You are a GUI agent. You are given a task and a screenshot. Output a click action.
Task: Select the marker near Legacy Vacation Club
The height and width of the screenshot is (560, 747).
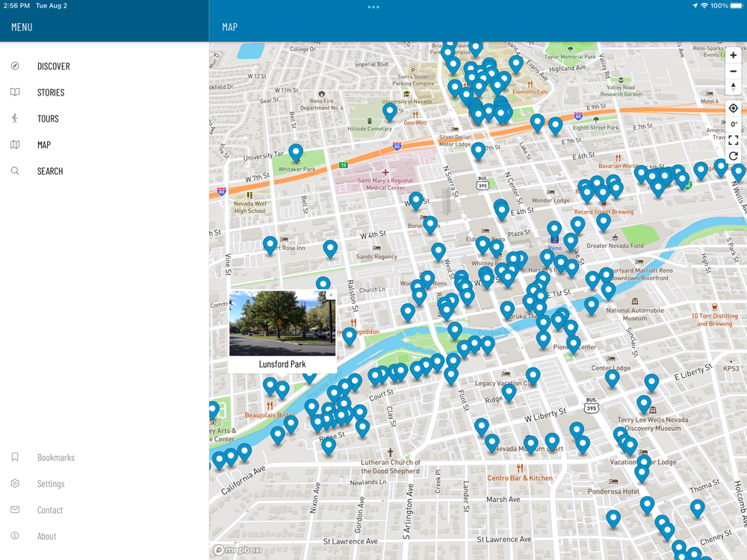pos(533,376)
